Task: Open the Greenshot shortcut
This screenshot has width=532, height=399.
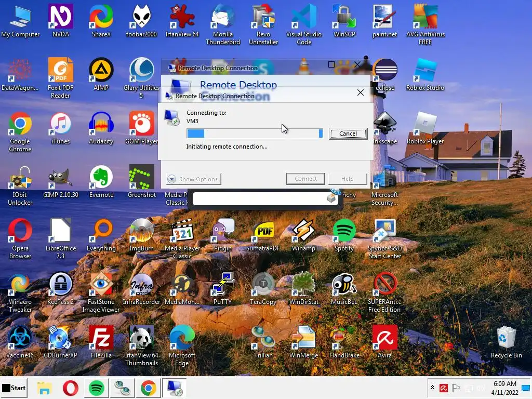Action: pyautogui.click(x=141, y=181)
